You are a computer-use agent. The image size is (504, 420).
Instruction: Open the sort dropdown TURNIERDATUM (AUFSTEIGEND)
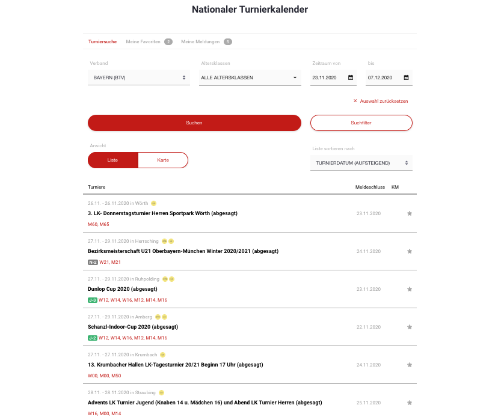[x=361, y=163]
